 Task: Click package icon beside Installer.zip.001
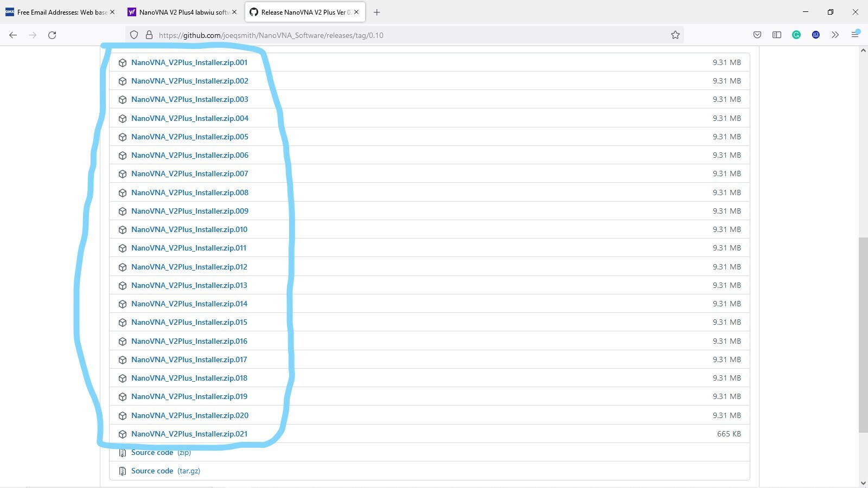coord(123,63)
